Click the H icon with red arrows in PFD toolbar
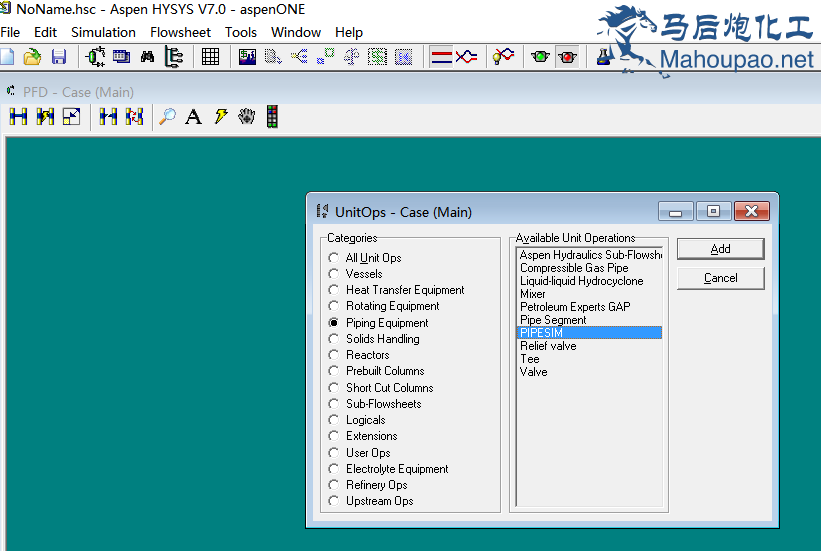The width and height of the screenshot is (821, 551). [x=135, y=116]
